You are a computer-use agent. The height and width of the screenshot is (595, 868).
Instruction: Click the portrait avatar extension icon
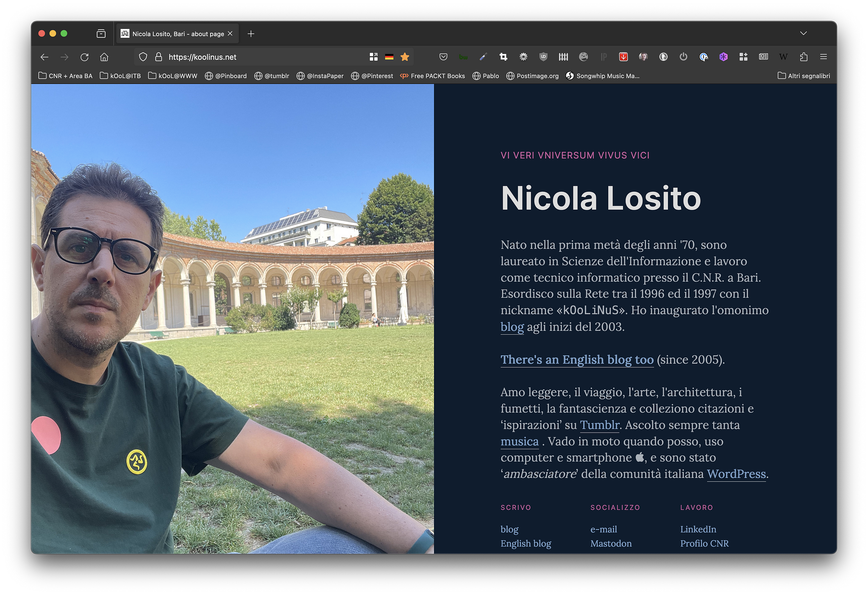(x=643, y=57)
